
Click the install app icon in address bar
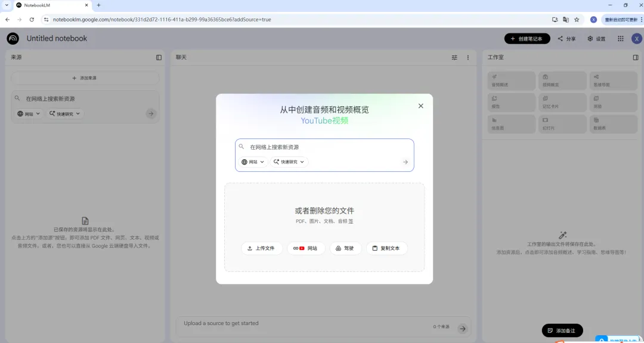pos(555,19)
